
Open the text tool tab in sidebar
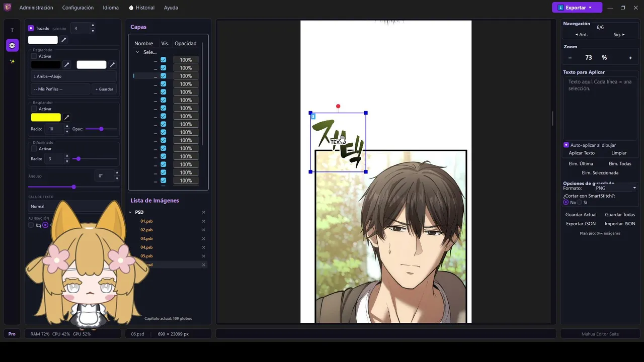click(12, 30)
